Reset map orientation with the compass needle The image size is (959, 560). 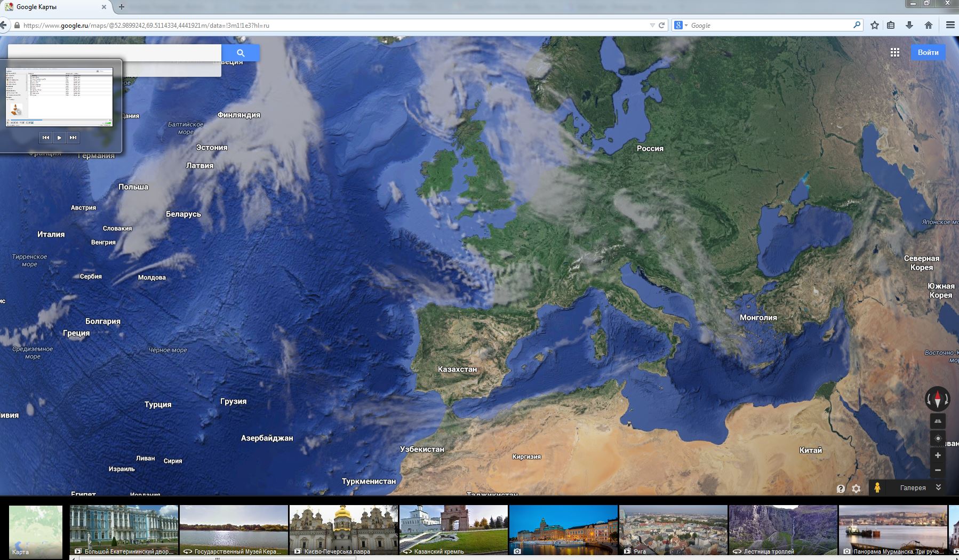pyautogui.click(x=938, y=398)
